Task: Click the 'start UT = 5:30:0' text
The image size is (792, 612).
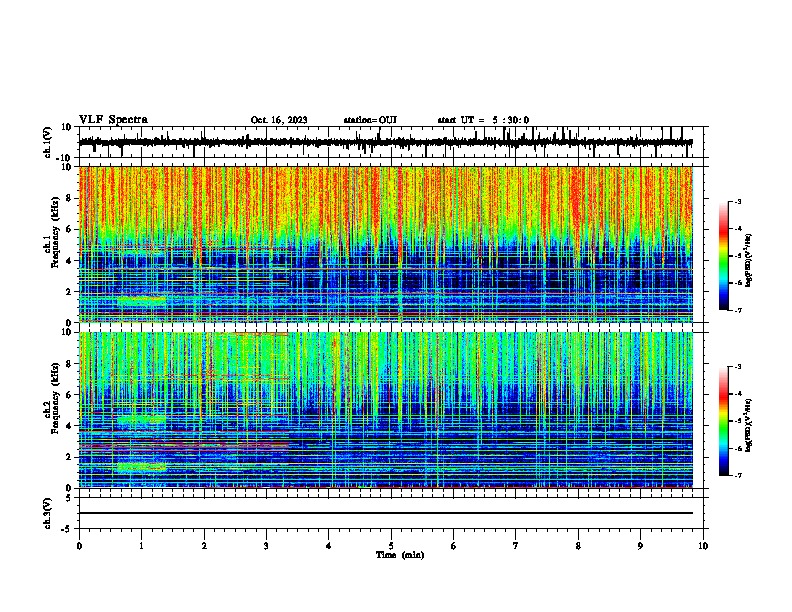Action: coord(483,120)
